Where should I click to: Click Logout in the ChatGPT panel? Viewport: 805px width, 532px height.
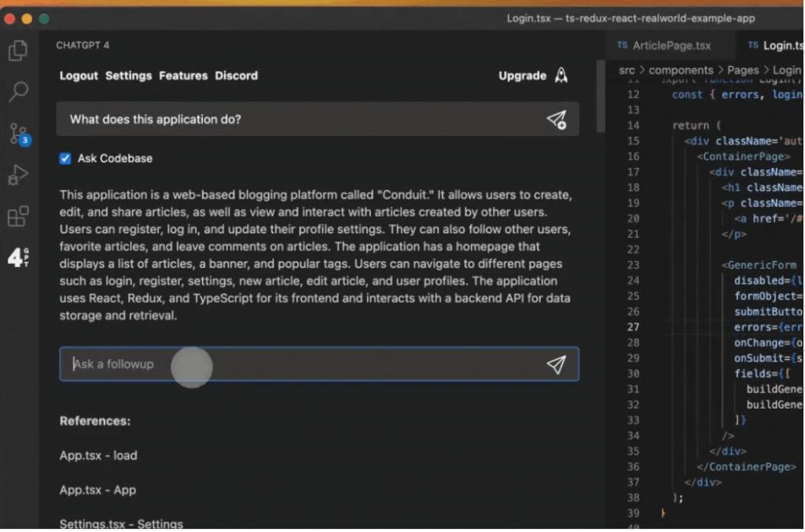point(79,76)
